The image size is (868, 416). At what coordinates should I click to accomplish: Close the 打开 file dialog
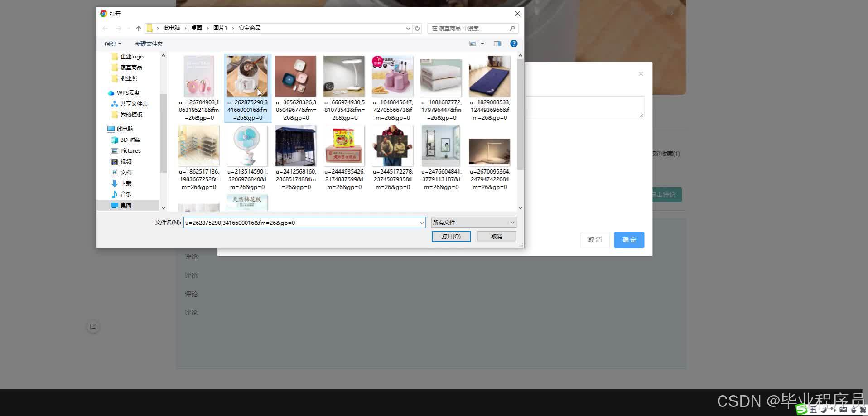tap(517, 14)
